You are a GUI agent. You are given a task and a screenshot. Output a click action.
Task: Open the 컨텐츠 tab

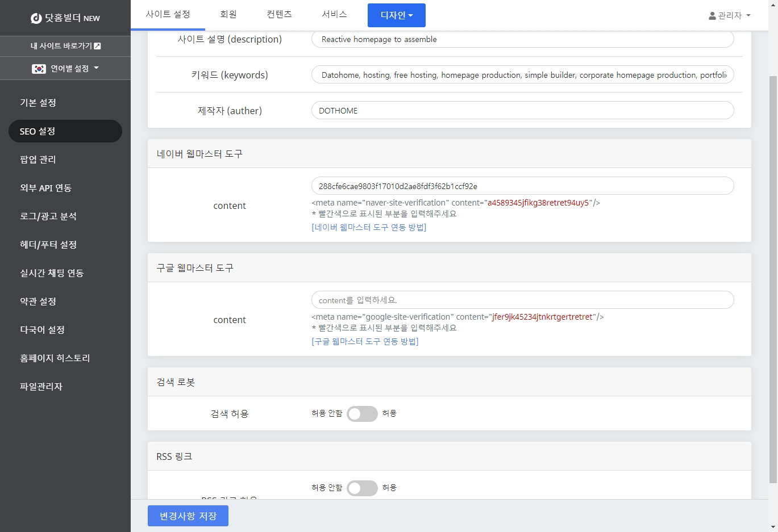point(279,15)
